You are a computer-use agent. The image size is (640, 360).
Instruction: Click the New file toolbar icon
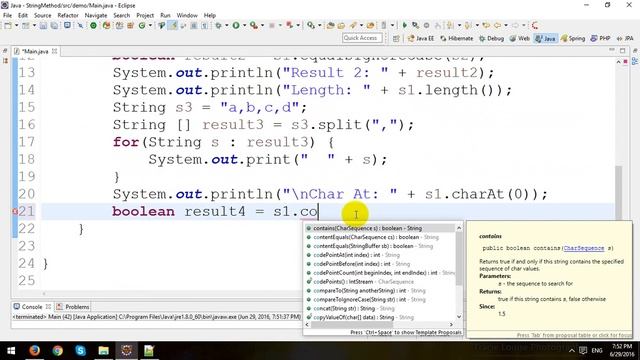(7, 25)
